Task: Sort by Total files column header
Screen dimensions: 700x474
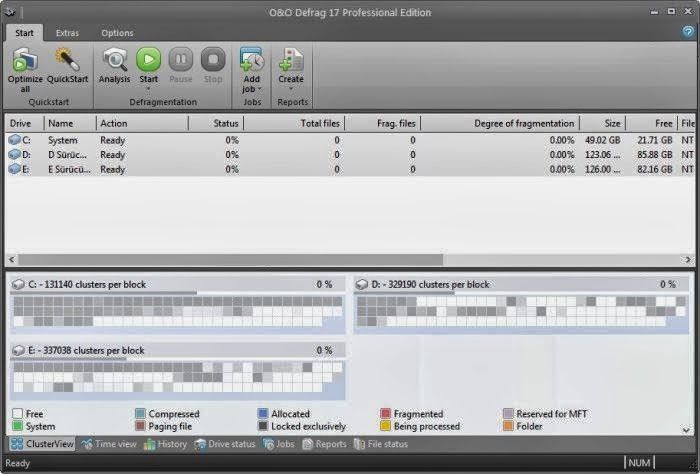Action: (x=294, y=124)
